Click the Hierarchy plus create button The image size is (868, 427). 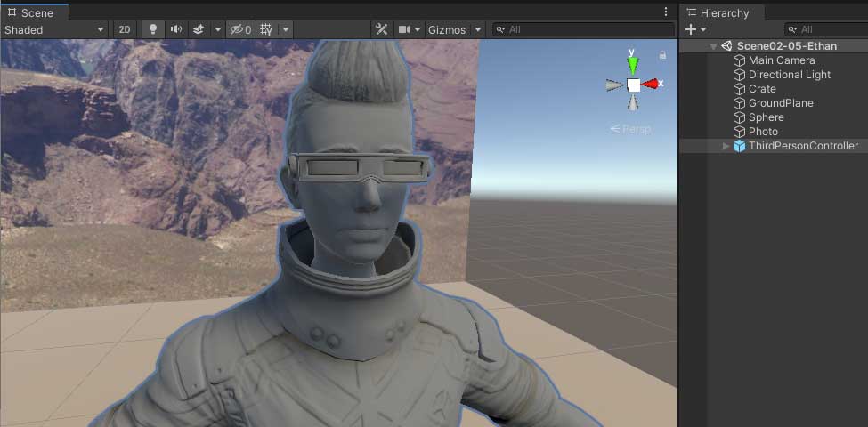(x=690, y=29)
